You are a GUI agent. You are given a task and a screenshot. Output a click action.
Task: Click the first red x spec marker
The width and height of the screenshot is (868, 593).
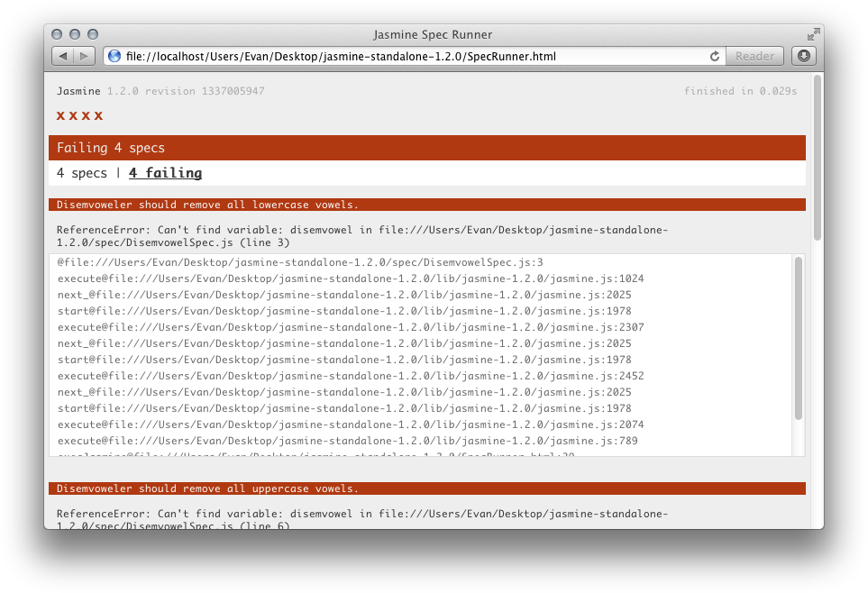click(x=61, y=115)
